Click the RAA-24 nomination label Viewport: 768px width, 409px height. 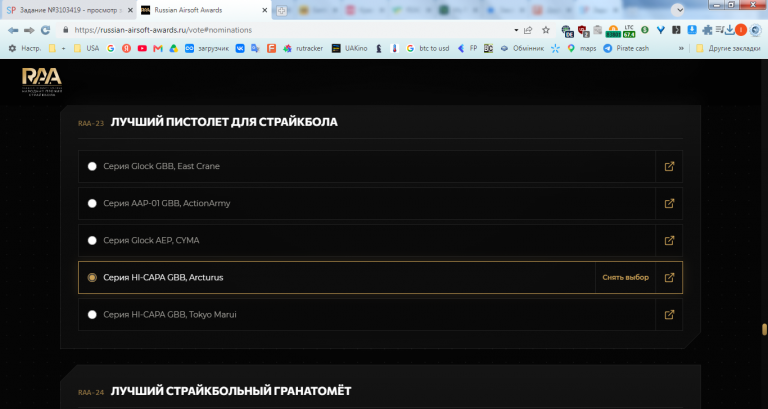coord(91,392)
